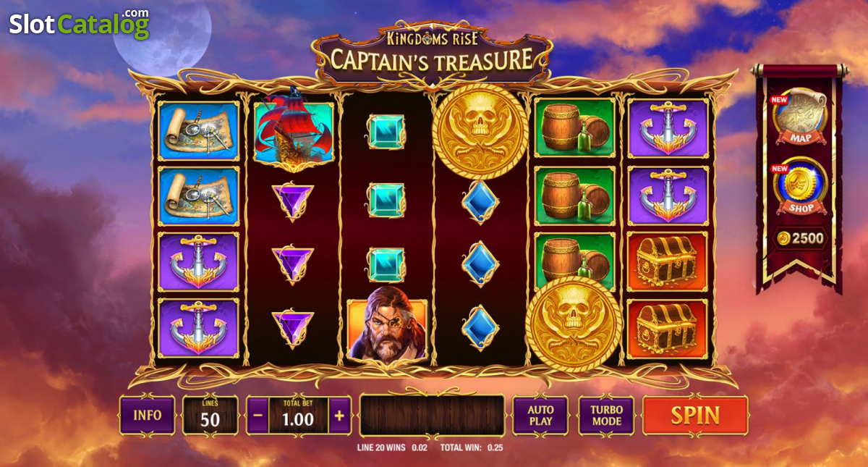Click the SlotCatalog.com logo

[80, 24]
